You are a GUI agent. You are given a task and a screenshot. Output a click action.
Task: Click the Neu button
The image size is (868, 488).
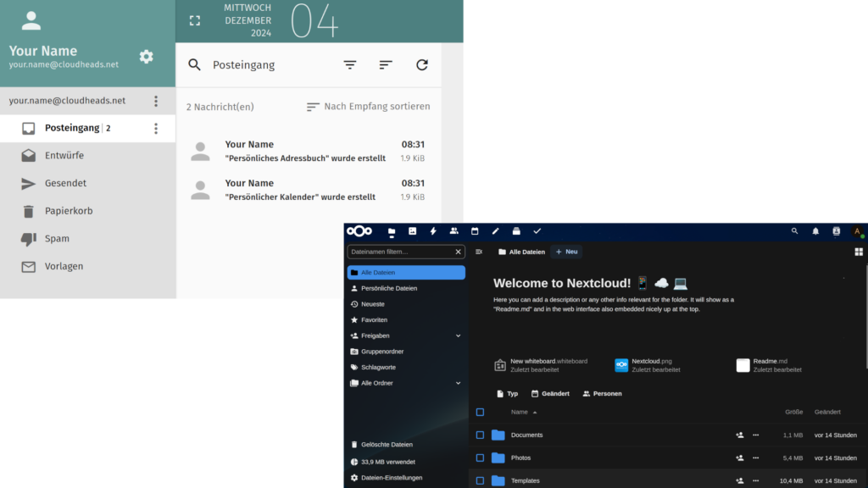tap(566, 252)
